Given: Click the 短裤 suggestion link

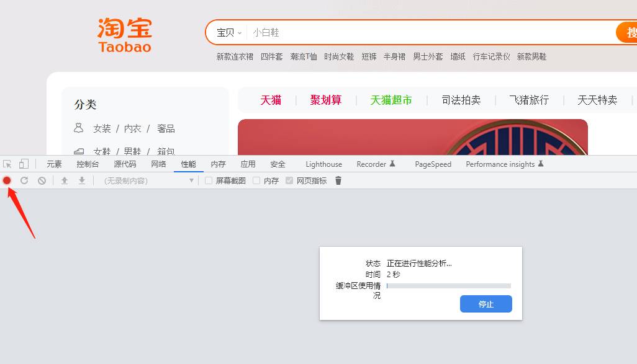Looking at the screenshot, I should point(369,56).
